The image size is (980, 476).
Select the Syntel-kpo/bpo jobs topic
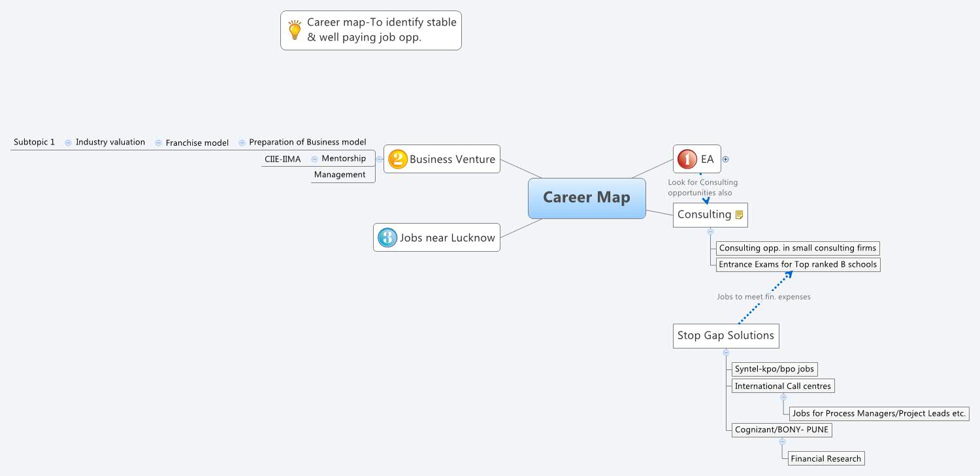click(x=774, y=369)
